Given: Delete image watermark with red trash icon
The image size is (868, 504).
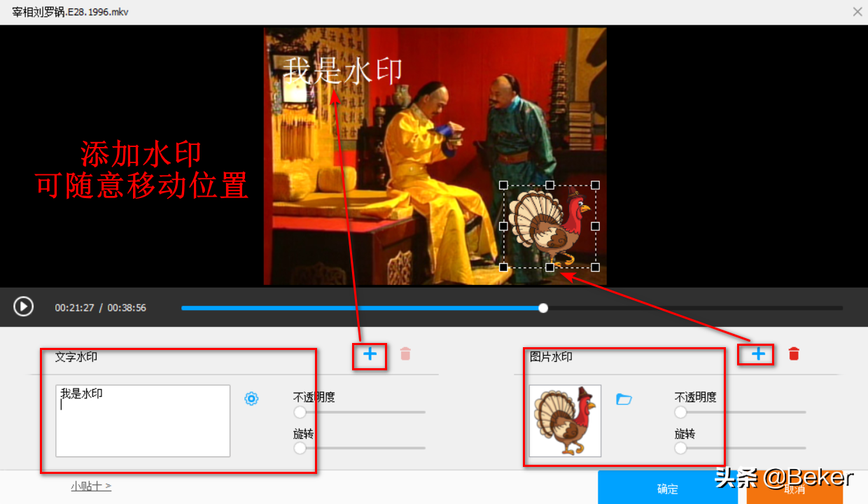Looking at the screenshot, I should [x=794, y=353].
